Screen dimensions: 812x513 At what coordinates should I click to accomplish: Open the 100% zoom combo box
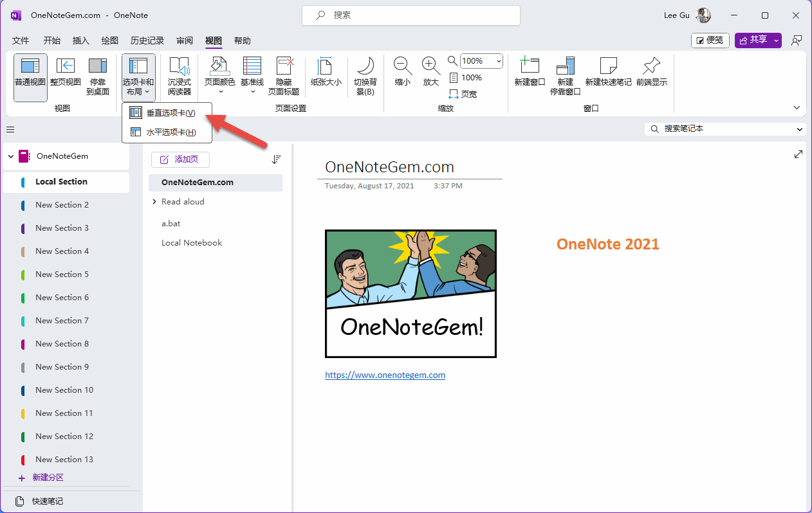(x=481, y=61)
